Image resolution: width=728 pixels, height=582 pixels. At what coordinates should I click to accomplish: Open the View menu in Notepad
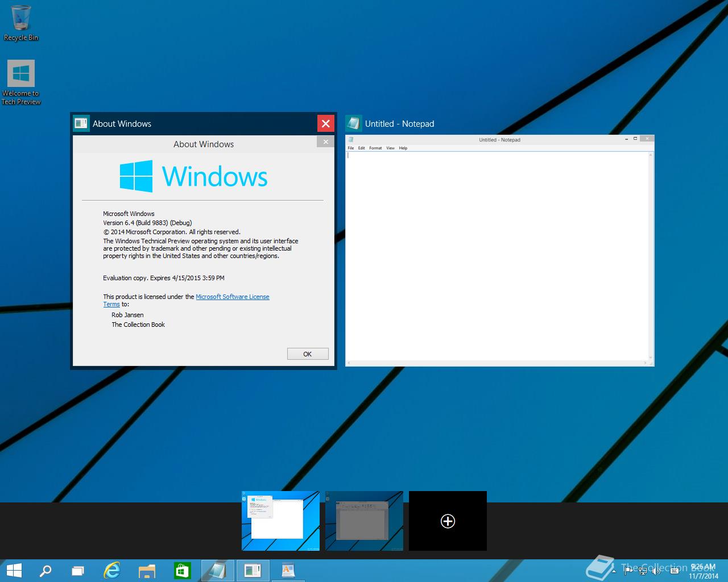point(390,148)
